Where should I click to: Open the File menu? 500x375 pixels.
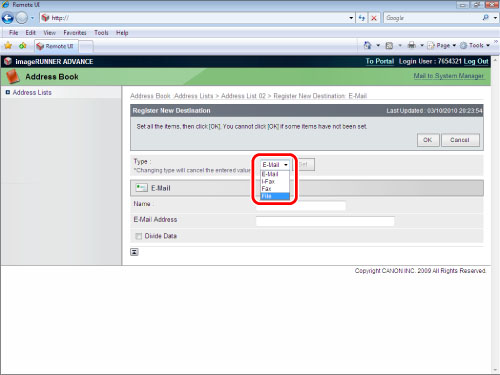click(x=14, y=33)
